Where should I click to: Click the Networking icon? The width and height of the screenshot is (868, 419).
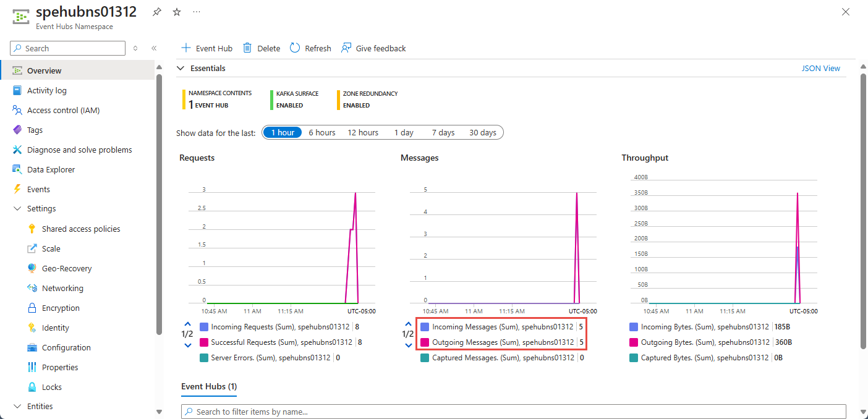coord(32,288)
